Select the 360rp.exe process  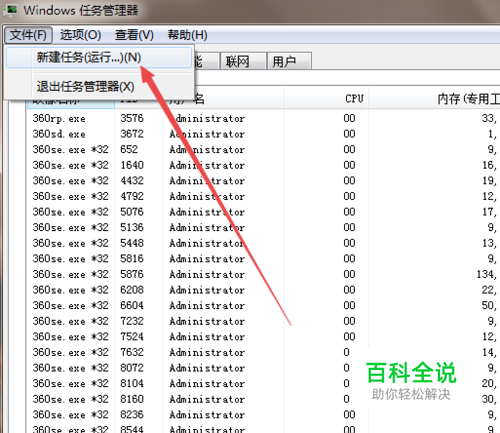tap(59, 119)
